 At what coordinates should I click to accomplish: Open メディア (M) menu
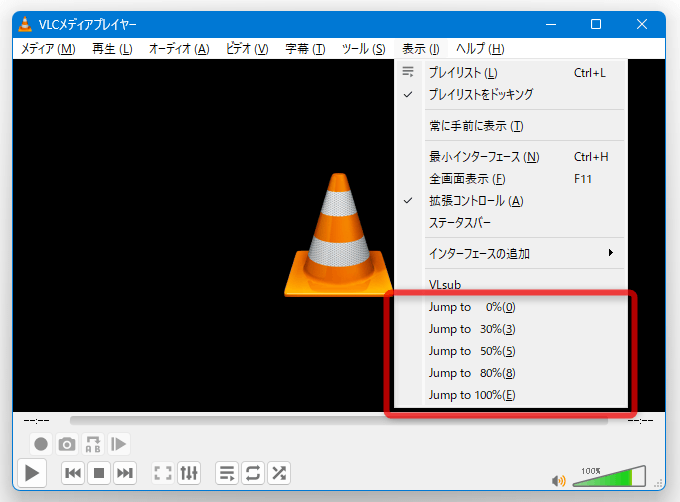tap(48, 49)
